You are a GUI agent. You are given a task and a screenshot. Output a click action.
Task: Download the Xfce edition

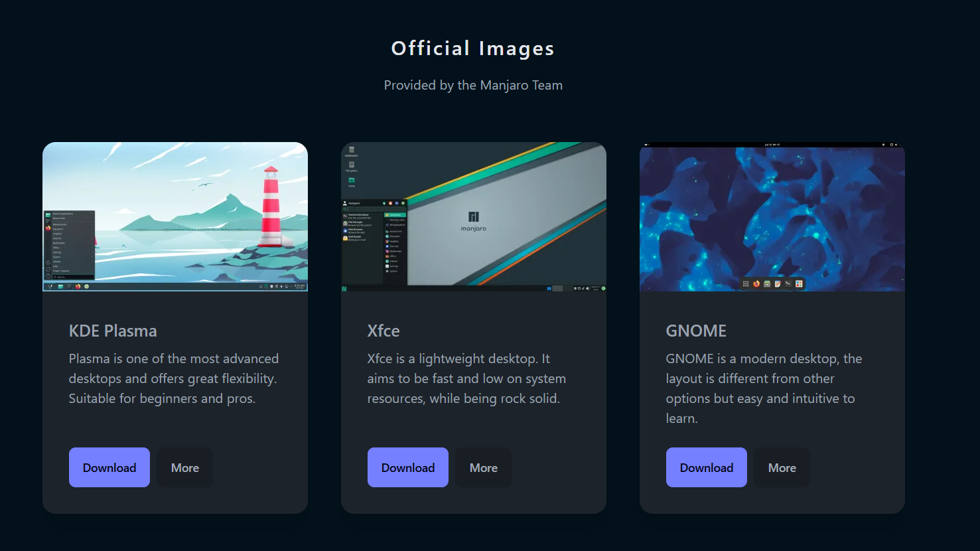408,467
